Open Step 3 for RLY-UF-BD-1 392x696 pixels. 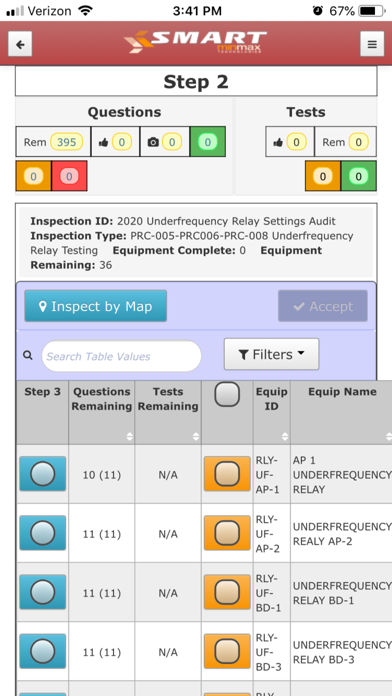point(43,592)
